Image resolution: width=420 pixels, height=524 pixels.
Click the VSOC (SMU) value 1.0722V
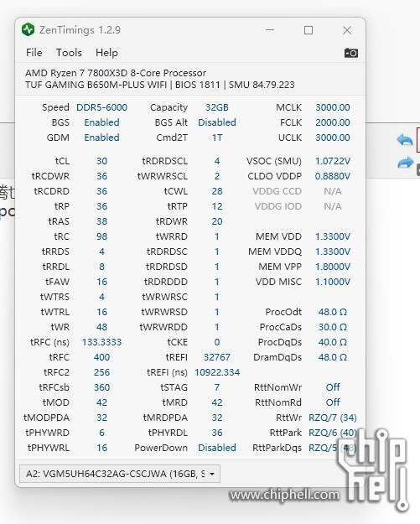click(x=333, y=161)
